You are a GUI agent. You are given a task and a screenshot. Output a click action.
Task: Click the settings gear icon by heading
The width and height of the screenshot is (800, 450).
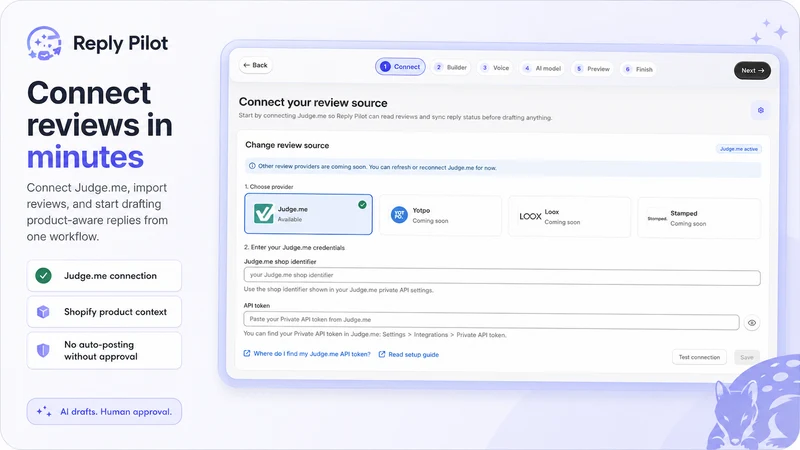tap(760, 110)
